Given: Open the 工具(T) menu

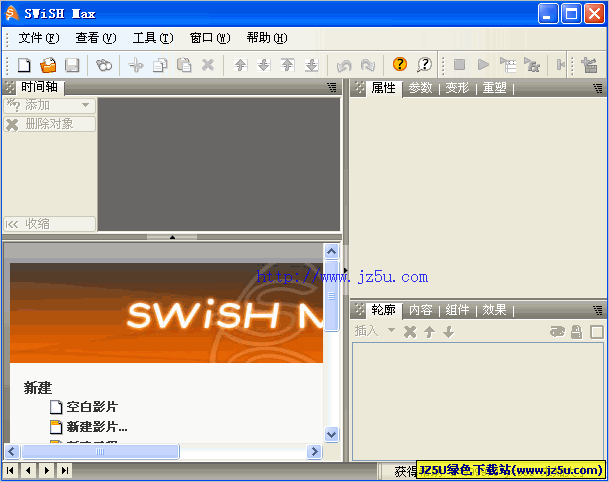Looking at the screenshot, I should 153,38.
